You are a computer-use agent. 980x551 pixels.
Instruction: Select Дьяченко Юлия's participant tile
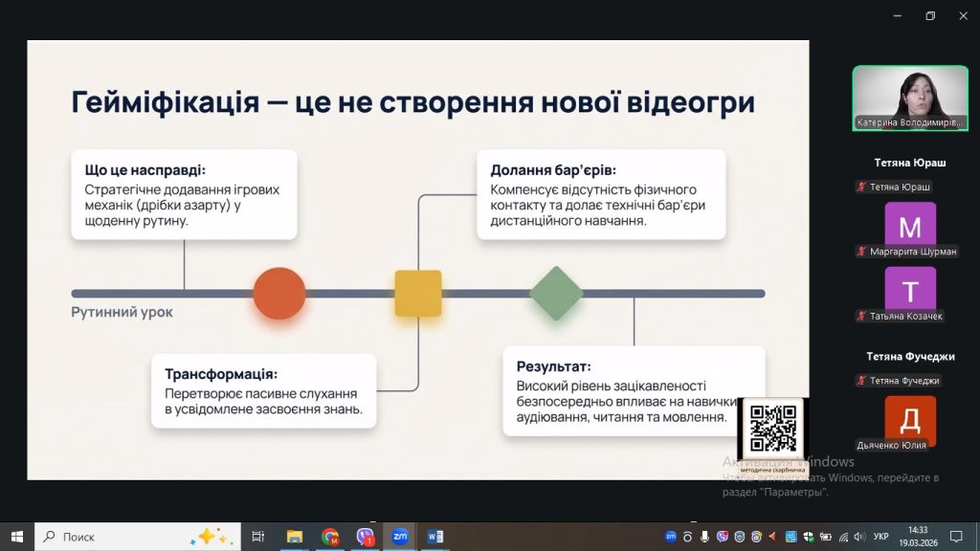(910, 420)
